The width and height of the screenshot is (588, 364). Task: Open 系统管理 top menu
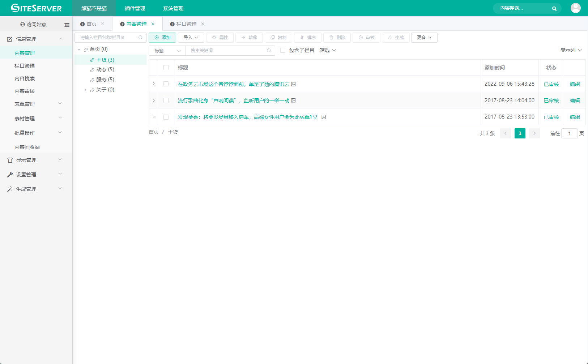(x=173, y=8)
